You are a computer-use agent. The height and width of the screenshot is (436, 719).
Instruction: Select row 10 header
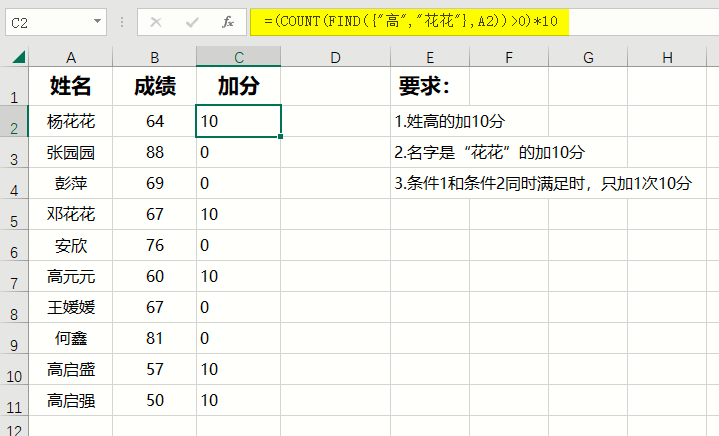tap(14, 369)
